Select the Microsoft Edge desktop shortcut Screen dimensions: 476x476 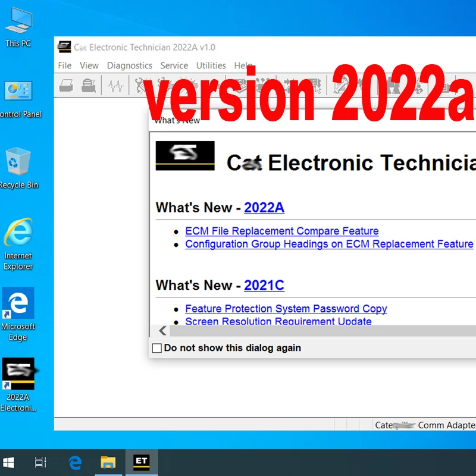(18, 315)
